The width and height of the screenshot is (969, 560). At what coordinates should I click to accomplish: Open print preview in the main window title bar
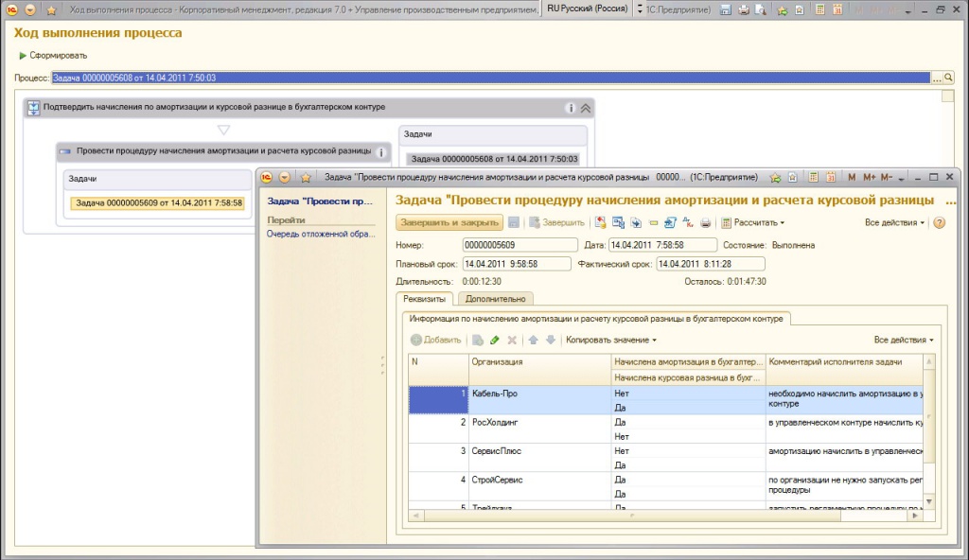click(761, 9)
